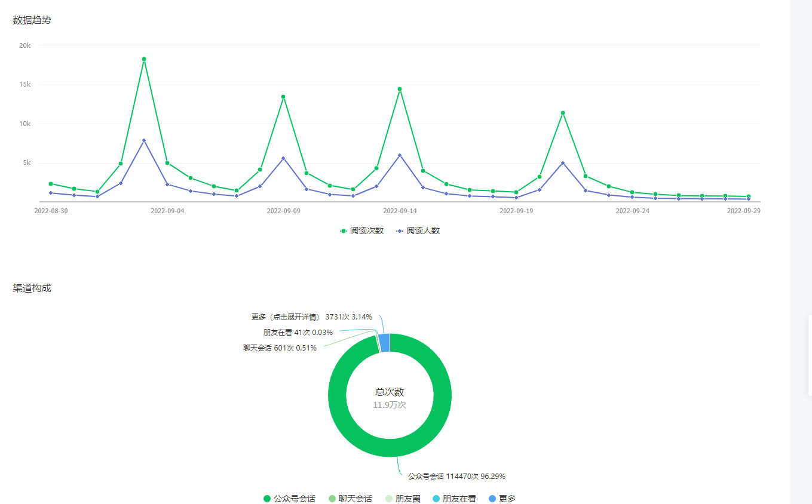The image size is (812, 504).
Task: Click the 公众号会话 114470次 96.29% label
Action: (x=456, y=477)
